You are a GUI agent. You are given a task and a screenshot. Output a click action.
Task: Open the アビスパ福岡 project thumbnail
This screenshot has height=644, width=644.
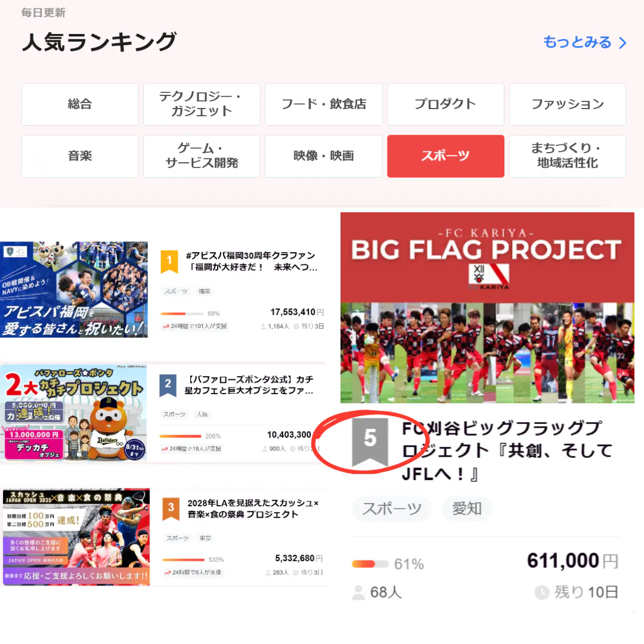[74, 290]
